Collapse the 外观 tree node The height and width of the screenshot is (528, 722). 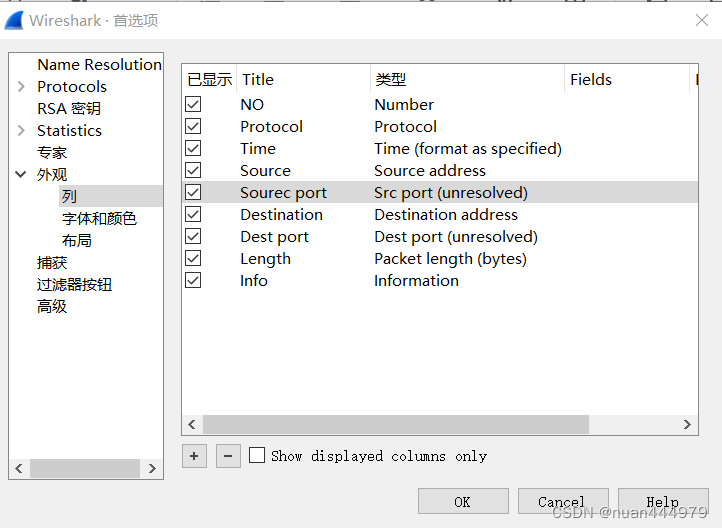[x=21, y=174]
